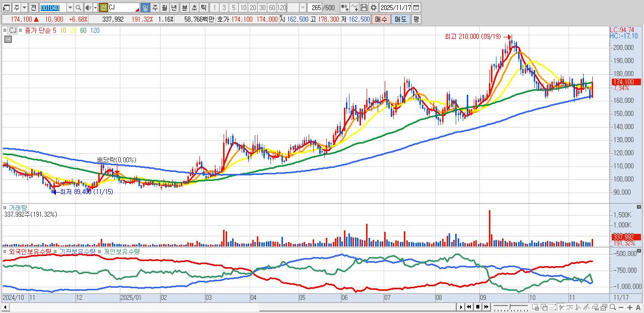Click the play button in bottom controls
Screen dimensions: 644x313
pos(461,307)
